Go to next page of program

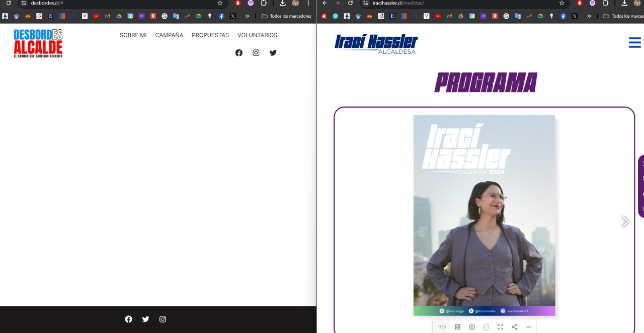[x=625, y=222]
